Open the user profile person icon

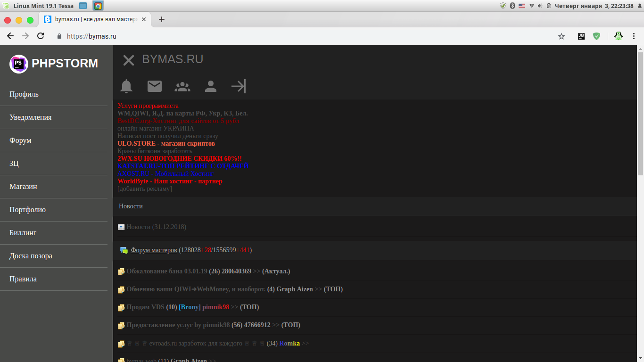211,86
